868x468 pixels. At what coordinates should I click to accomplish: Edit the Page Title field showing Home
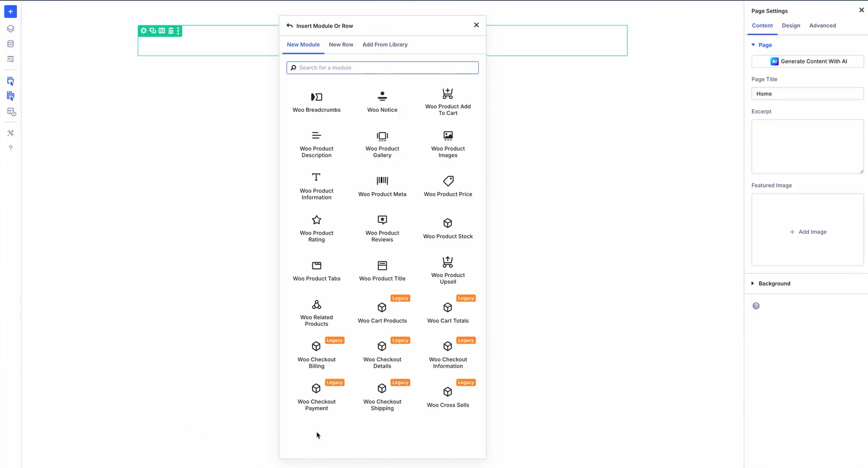[x=808, y=94]
